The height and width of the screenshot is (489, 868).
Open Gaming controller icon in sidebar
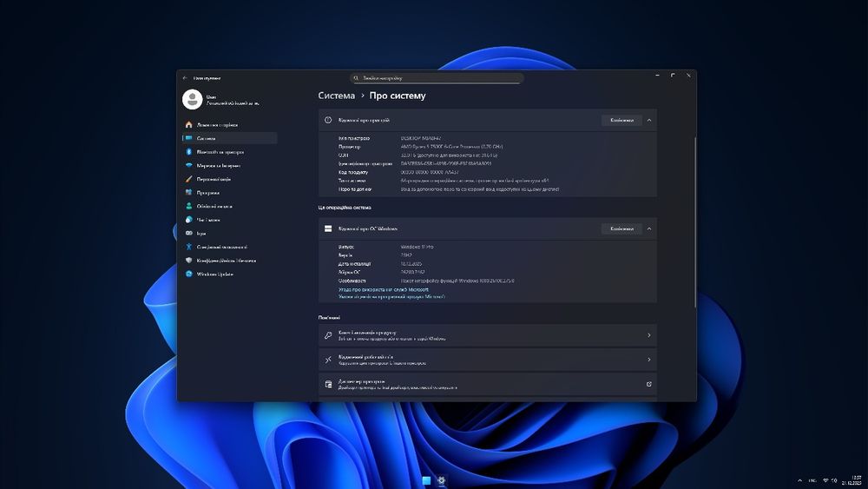pyautogui.click(x=188, y=233)
